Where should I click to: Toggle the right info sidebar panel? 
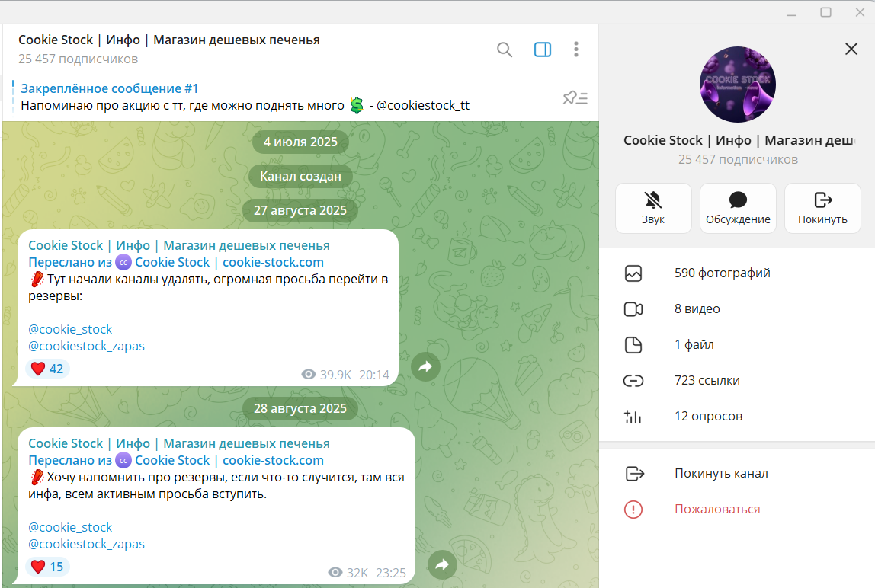(543, 50)
